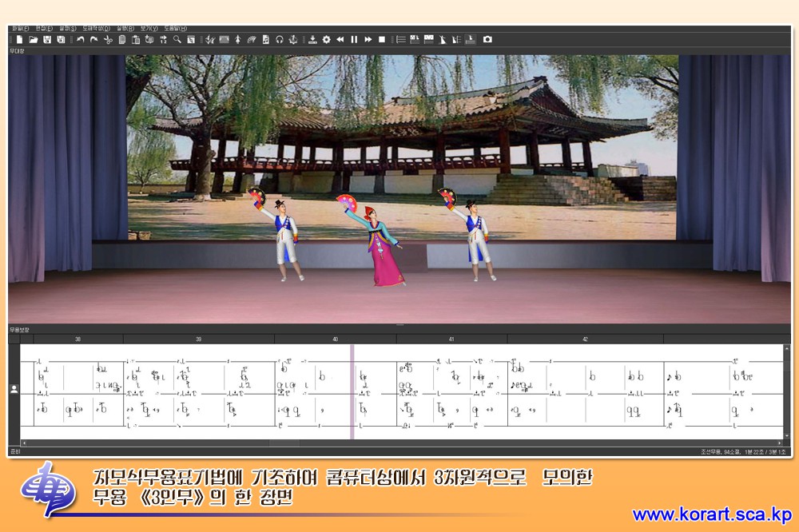Image resolution: width=799 pixels, height=532 pixels.
Task: Create a new file with blank page icon
Action: pyautogui.click(x=19, y=39)
